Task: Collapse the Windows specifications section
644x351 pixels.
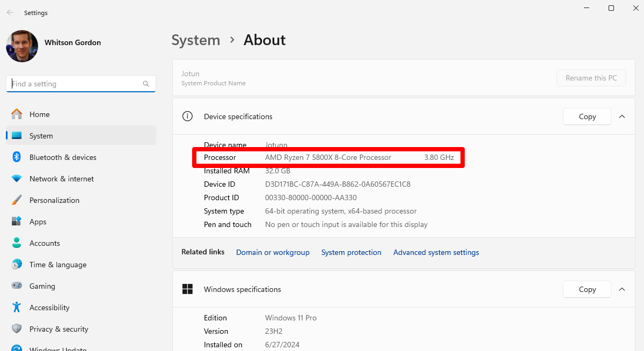Action: tap(622, 289)
